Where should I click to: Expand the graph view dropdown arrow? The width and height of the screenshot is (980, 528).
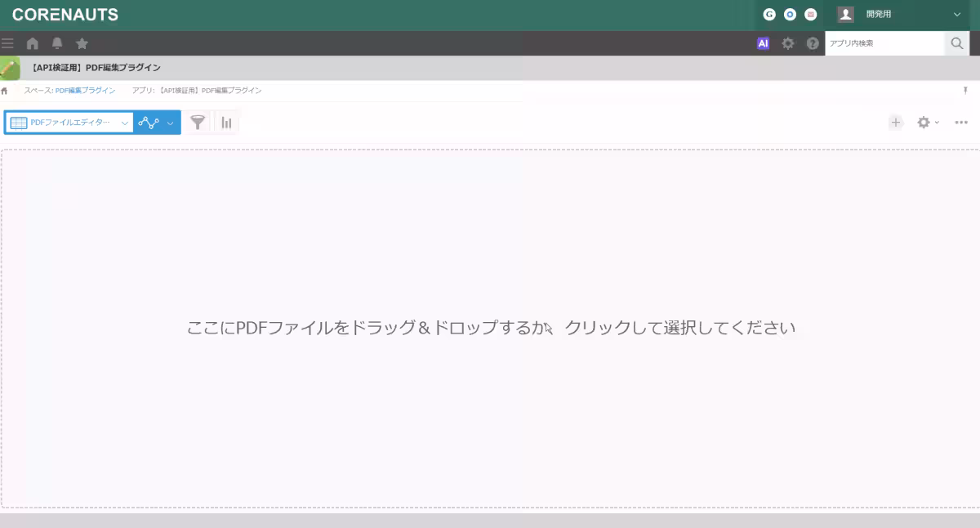(171, 123)
